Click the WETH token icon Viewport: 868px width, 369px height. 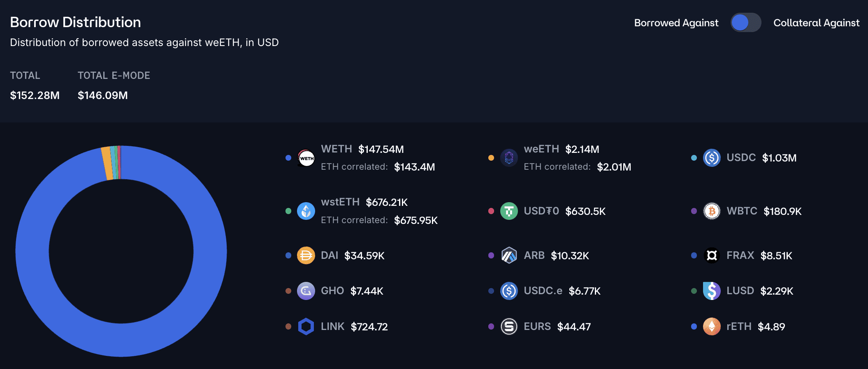(306, 158)
